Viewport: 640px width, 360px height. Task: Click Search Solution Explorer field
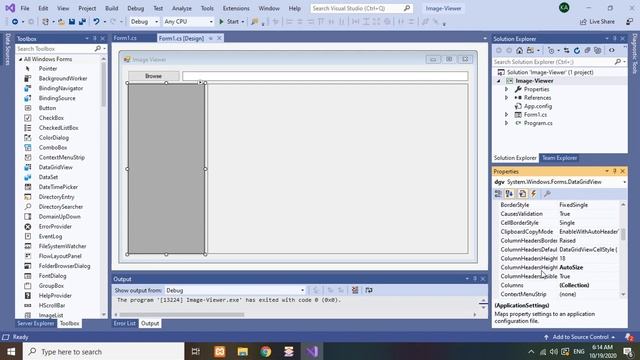pos(553,62)
